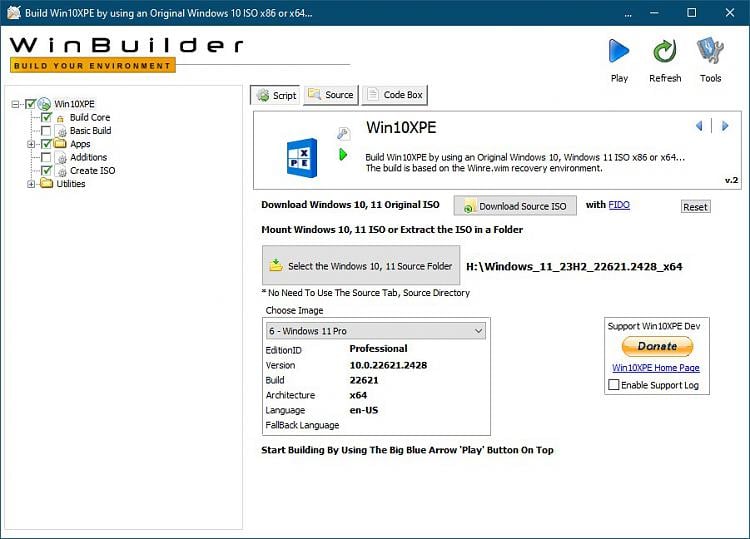Expand the Apps tree node
Image resolution: width=750 pixels, height=539 pixels.
click(31, 144)
